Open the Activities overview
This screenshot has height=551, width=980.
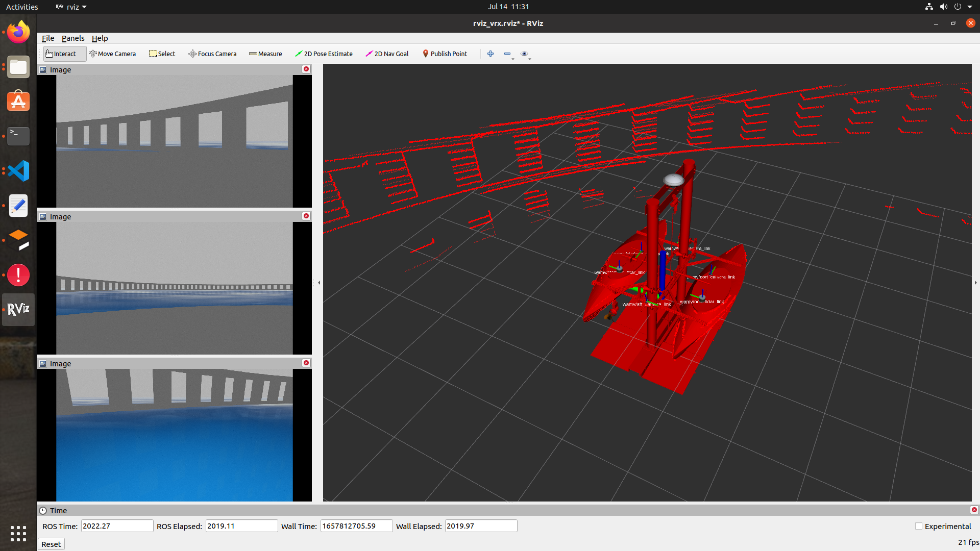[x=22, y=7]
